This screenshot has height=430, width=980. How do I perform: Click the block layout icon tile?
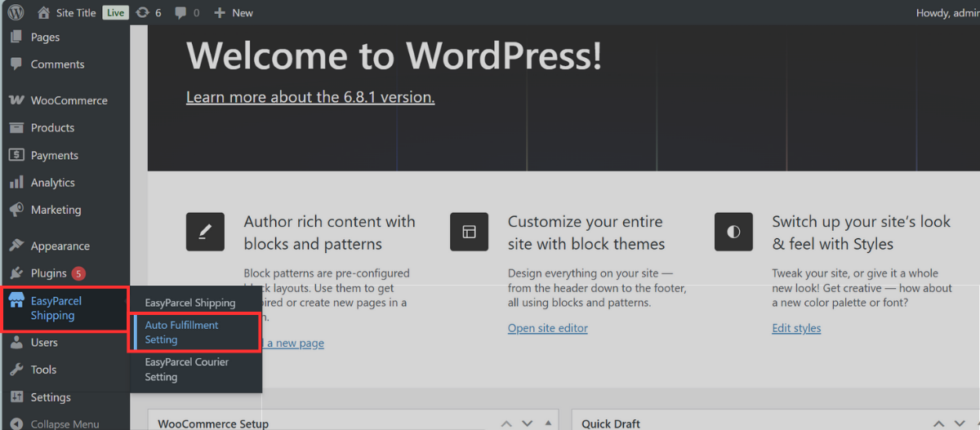tap(469, 232)
